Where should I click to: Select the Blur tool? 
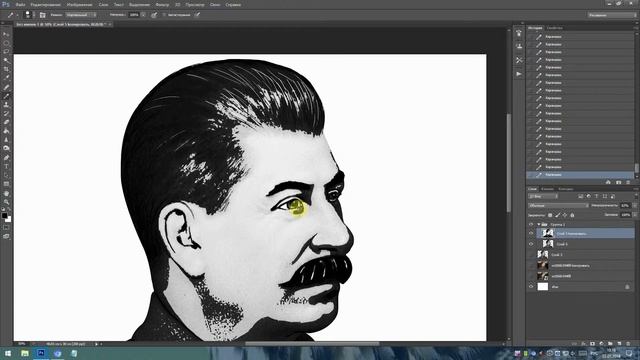pos(6,139)
